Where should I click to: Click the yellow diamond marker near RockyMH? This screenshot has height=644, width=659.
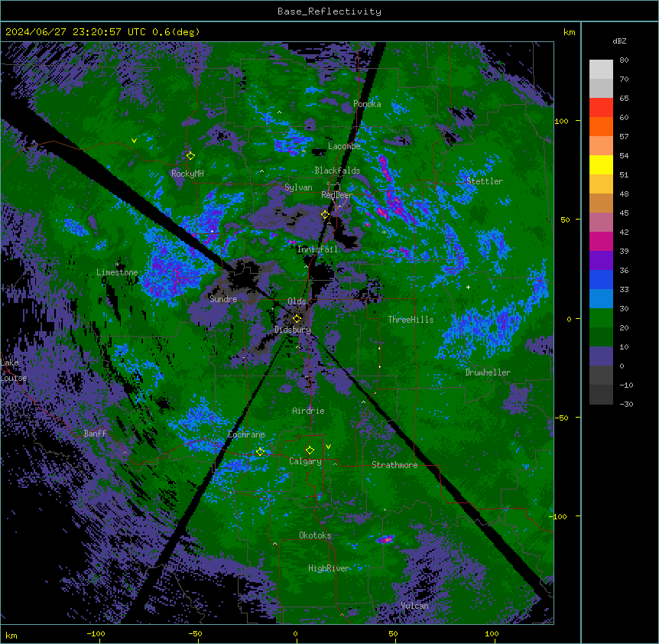tap(190, 156)
